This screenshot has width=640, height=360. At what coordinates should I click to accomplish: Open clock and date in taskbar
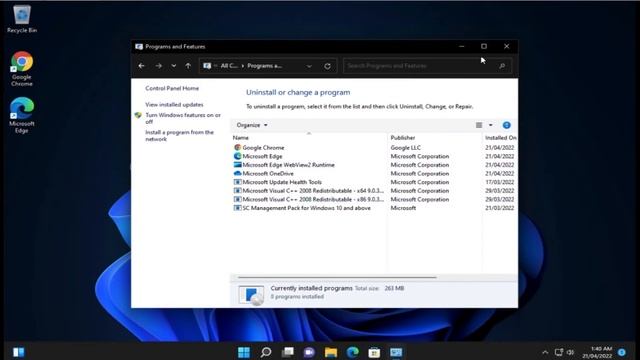(597, 352)
